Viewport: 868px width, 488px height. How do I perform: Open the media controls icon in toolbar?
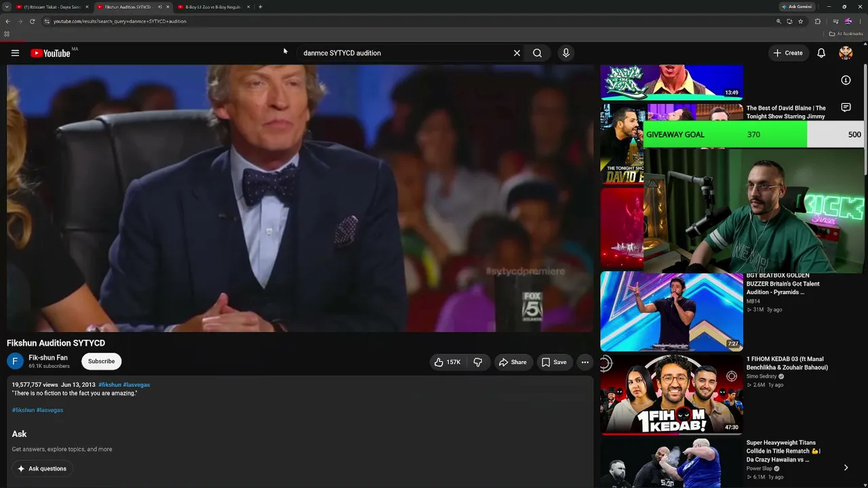[x=835, y=21]
